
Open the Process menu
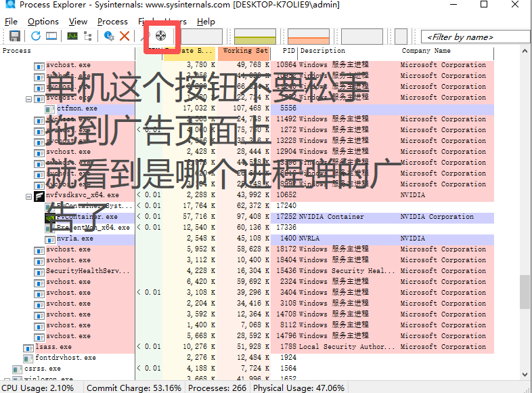coord(112,22)
